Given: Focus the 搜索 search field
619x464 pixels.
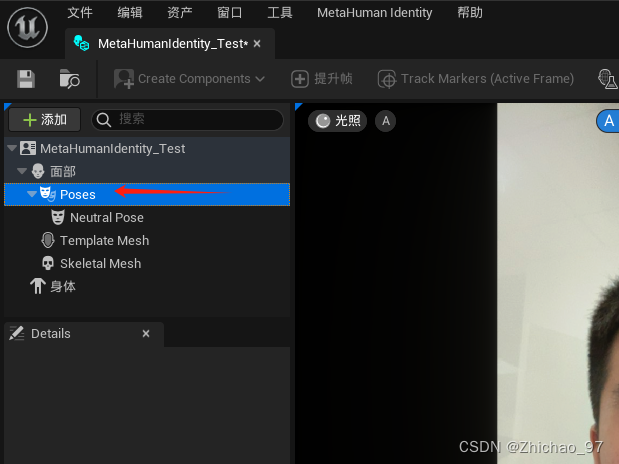Looking at the screenshot, I should tap(188, 120).
